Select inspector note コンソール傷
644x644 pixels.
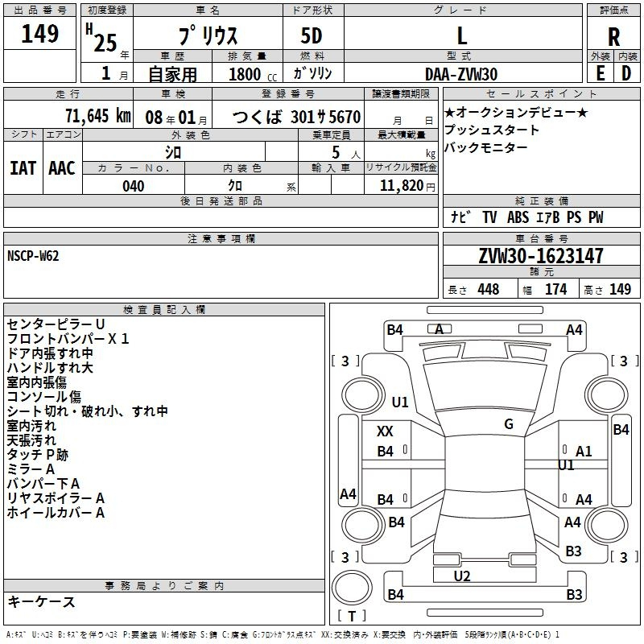click(44, 397)
